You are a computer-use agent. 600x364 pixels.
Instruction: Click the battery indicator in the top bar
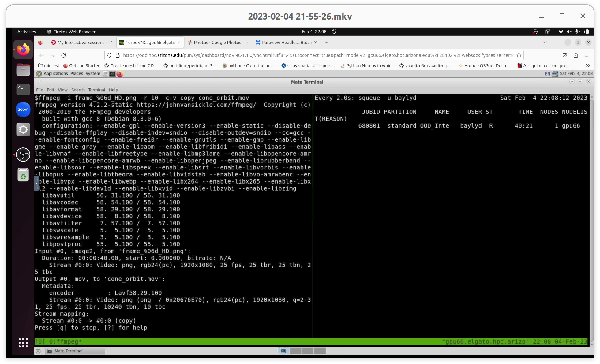tap(587, 32)
